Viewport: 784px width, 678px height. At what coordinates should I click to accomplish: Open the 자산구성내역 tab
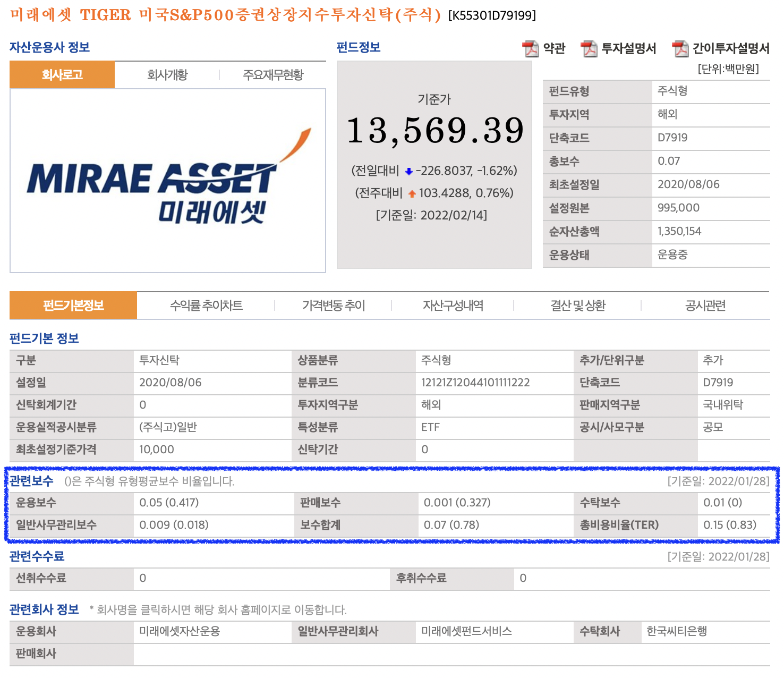(x=453, y=306)
